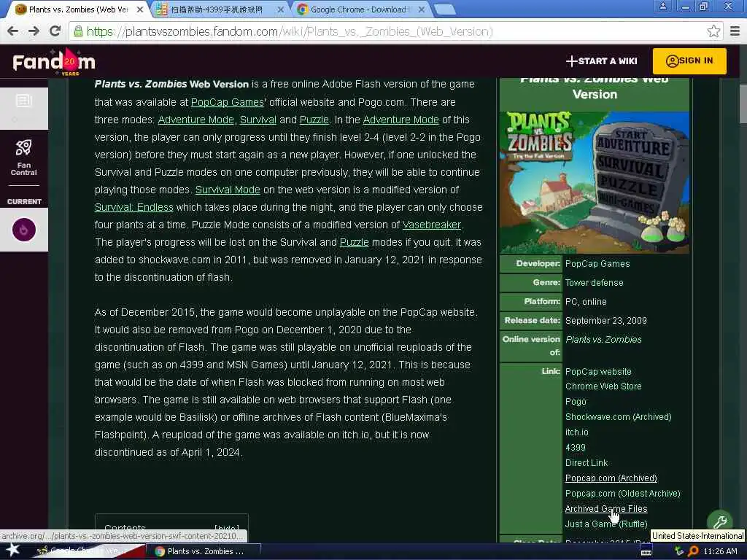The height and width of the screenshot is (560, 747).
Task: Open the Pogo link in infobox
Action: (x=576, y=402)
